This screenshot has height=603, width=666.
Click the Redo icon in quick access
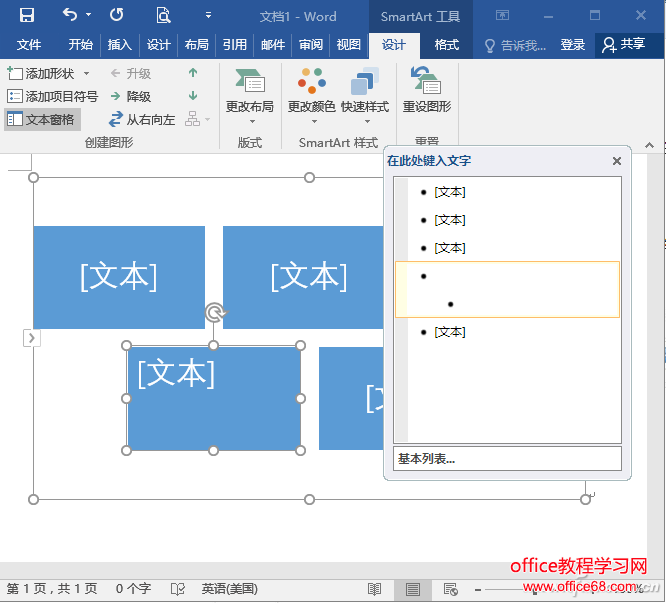click(117, 15)
